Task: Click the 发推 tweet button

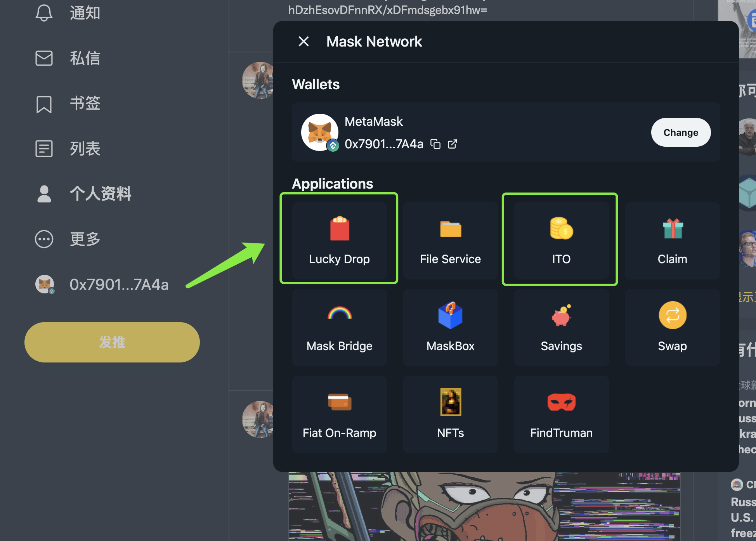Action: [x=112, y=342]
